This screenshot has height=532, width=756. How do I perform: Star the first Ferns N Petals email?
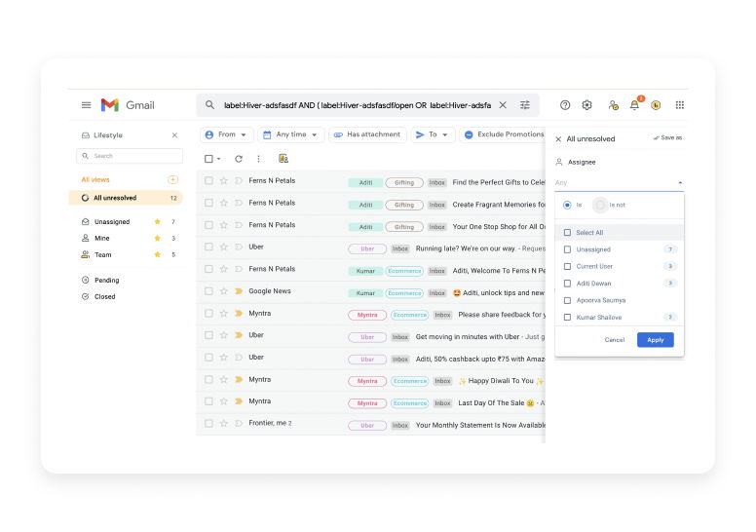point(223,181)
